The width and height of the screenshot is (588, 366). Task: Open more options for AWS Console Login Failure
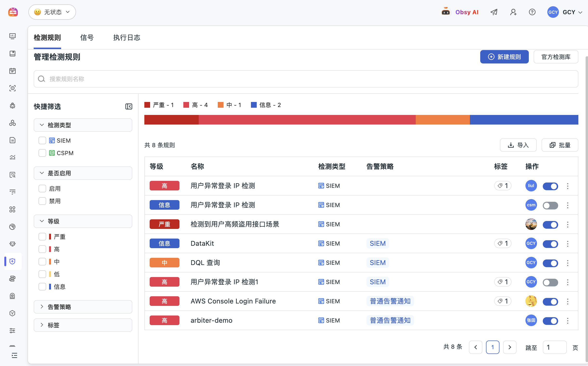(568, 301)
